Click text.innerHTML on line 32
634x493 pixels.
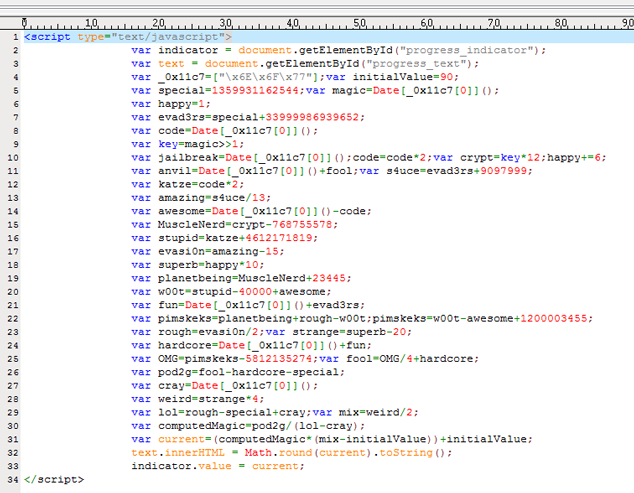178,453
